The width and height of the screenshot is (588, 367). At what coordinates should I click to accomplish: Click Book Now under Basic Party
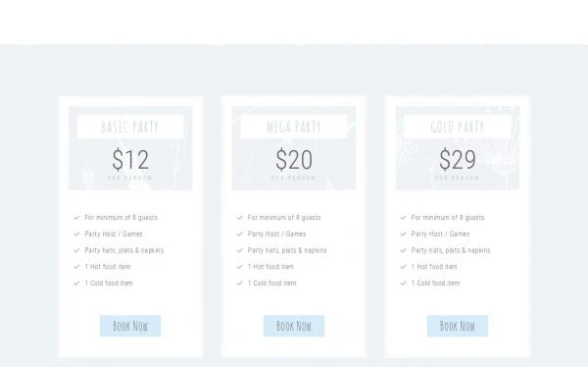pyautogui.click(x=130, y=326)
